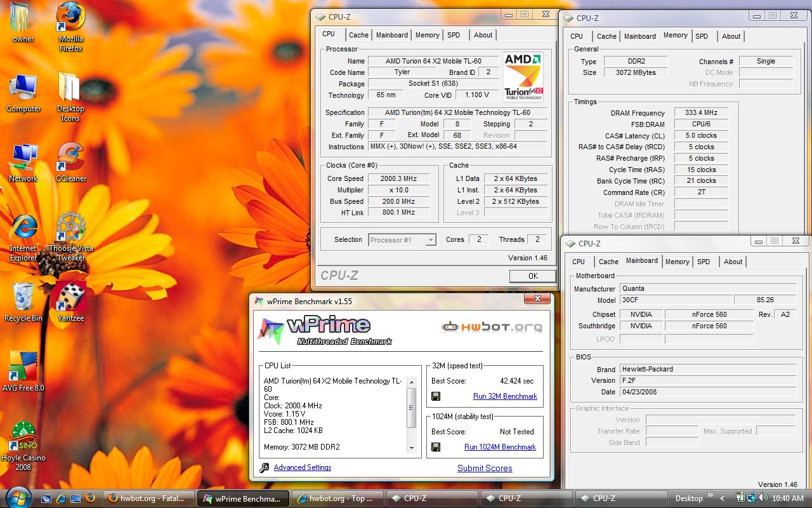Open About tab in the Memory window

tap(731, 36)
